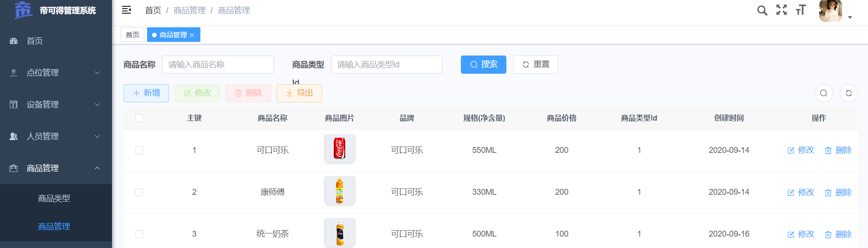Click the 首页 dashboard sidebar item
The width and height of the screenshot is (868, 248).
pyautogui.click(x=35, y=41)
